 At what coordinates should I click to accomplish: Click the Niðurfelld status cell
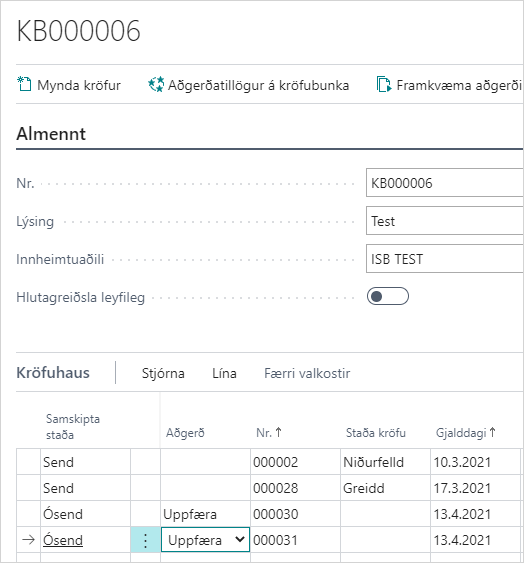click(x=385, y=462)
